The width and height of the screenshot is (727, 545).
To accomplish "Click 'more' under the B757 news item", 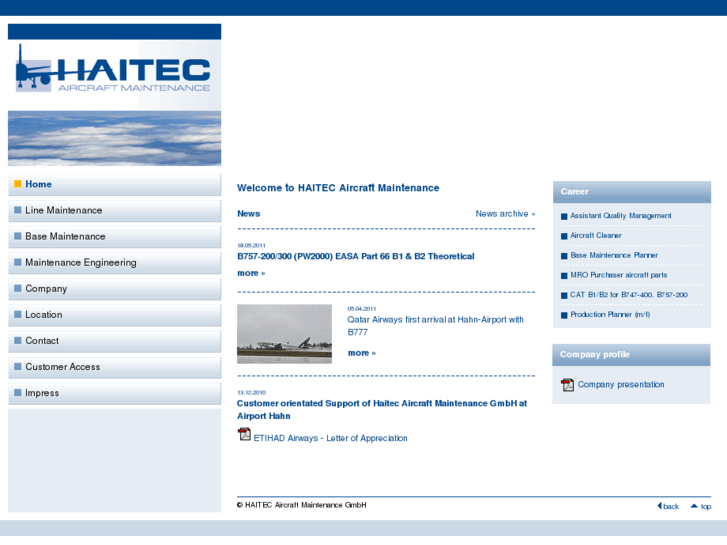I will (x=251, y=273).
